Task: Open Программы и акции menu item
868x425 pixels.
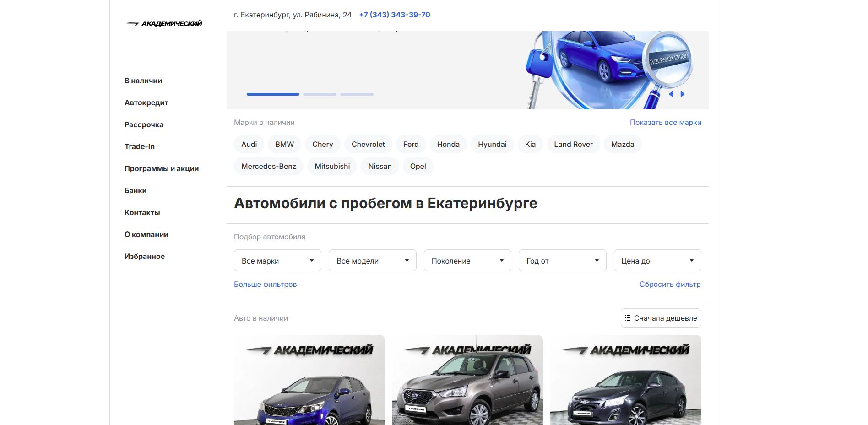Action: coord(162,168)
